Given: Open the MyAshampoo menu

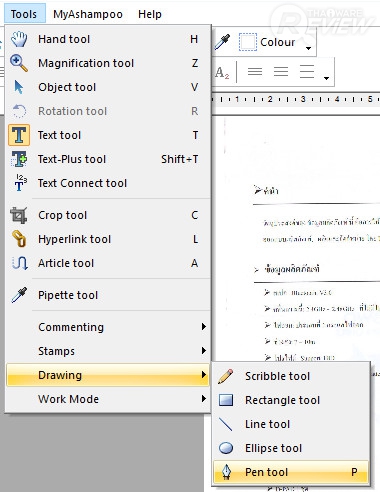Looking at the screenshot, I should pyautogui.click(x=88, y=14).
